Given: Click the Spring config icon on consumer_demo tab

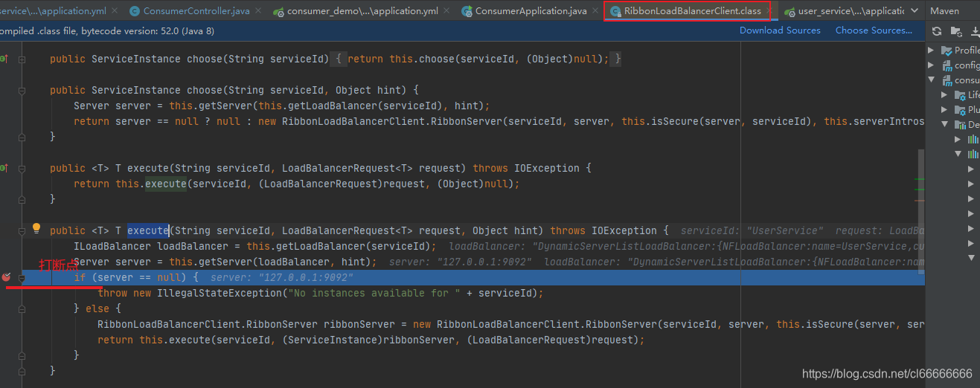Looking at the screenshot, I should tap(278, 11).
